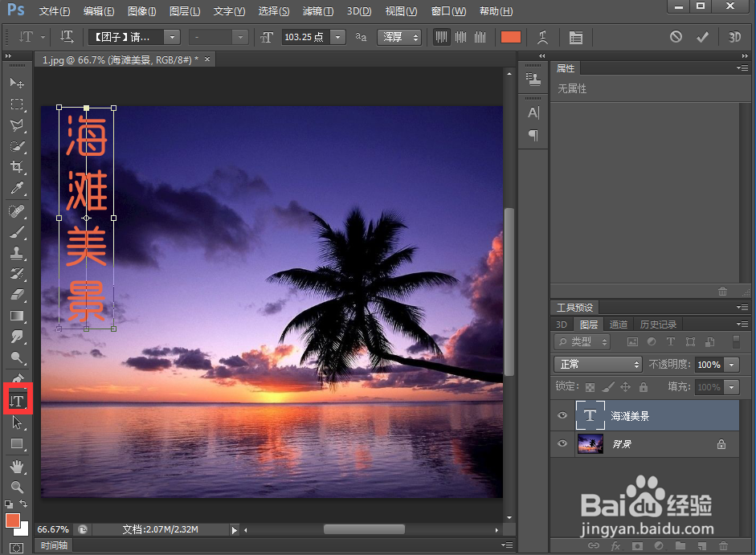This screenshot has width=756, height=555.
Task: Select the Hand tool
Action: click(17, 467)
